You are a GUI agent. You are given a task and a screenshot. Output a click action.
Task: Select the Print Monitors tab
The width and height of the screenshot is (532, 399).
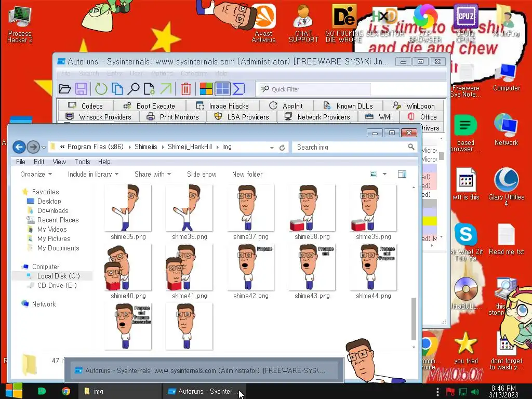tap(172, 117)
